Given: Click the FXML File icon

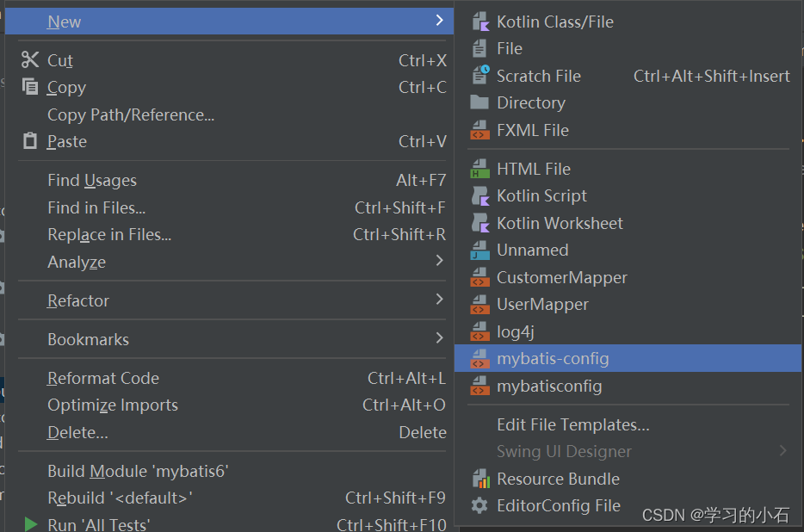Looking at the screenshot, I should coord(479,130).
